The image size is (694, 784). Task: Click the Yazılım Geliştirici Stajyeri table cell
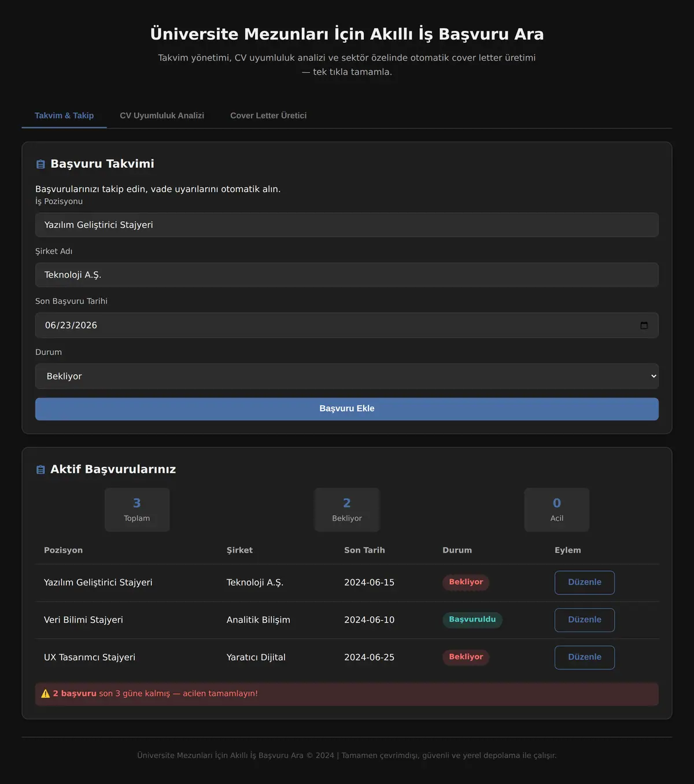click(98, 583)
